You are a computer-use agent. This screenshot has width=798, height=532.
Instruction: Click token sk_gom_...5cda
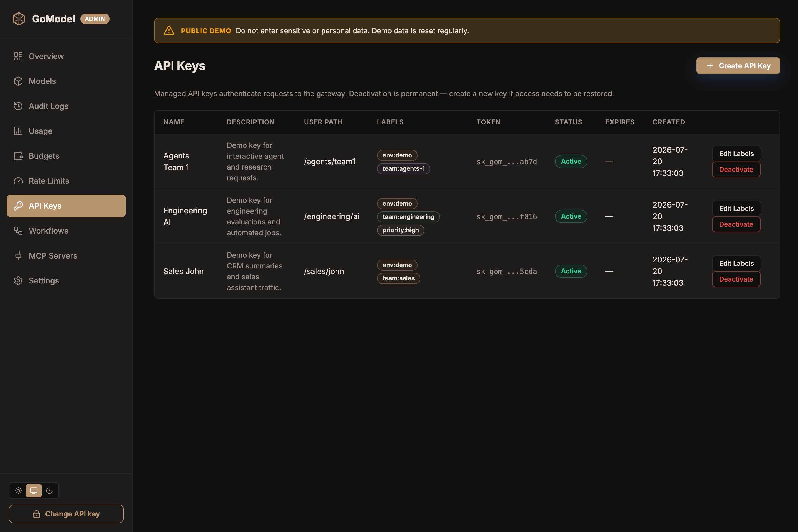[x=507, y=272]
